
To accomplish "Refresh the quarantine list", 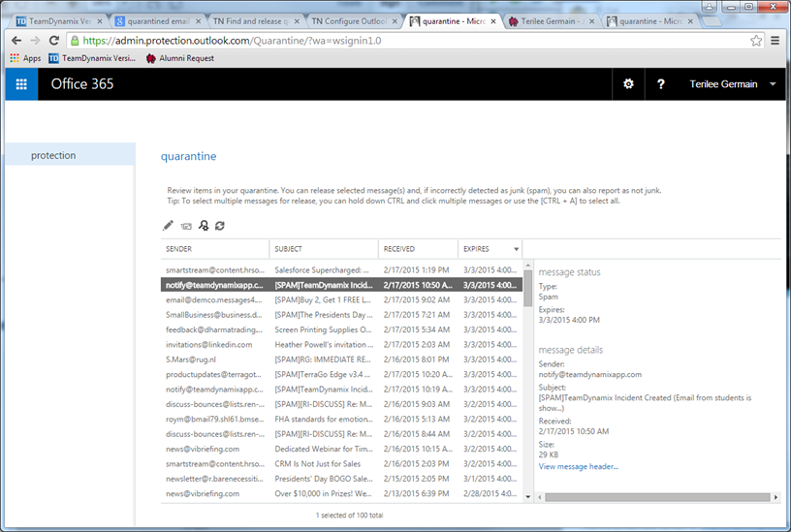I will pos(220,226).
